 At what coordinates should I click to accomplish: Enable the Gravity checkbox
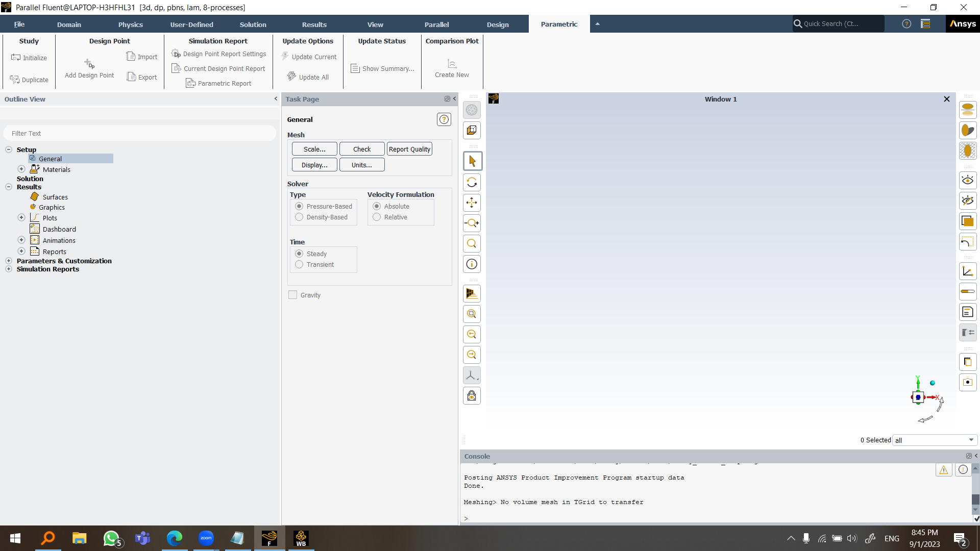click(292, 295)
